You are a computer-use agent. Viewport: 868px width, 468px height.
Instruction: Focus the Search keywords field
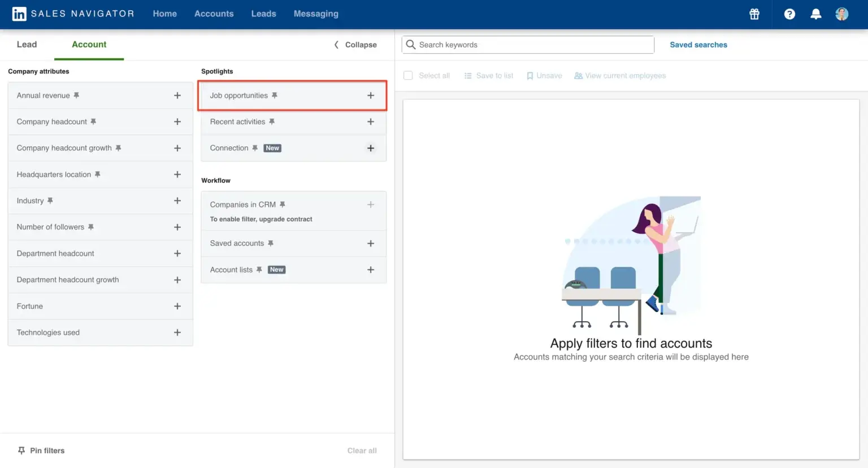pyautogui.click(x=528, y=45)
